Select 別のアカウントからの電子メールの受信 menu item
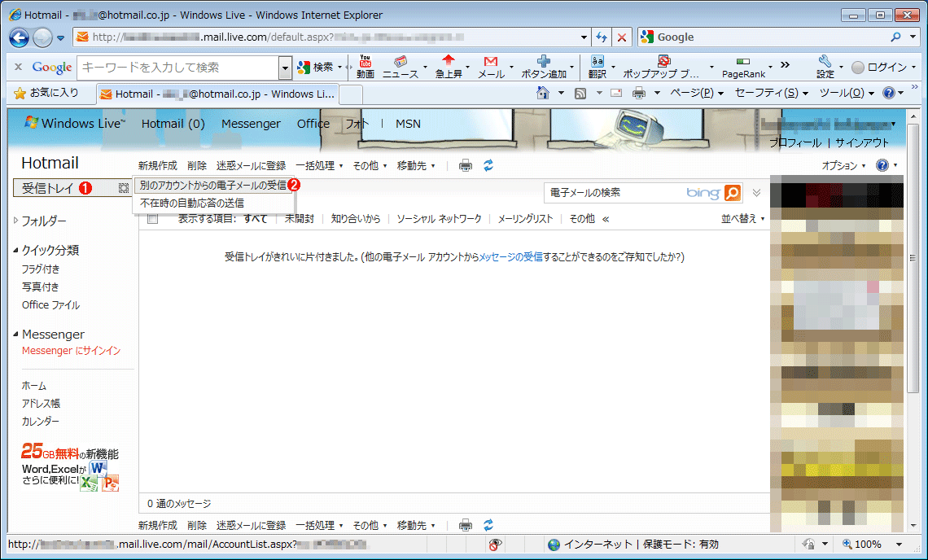This screenshot has height=560, width=928. click(213, 186)
